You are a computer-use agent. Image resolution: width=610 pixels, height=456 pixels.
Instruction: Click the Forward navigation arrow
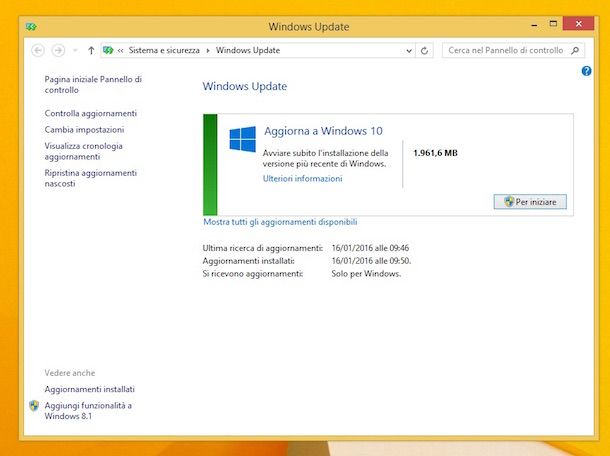[58, 51]
